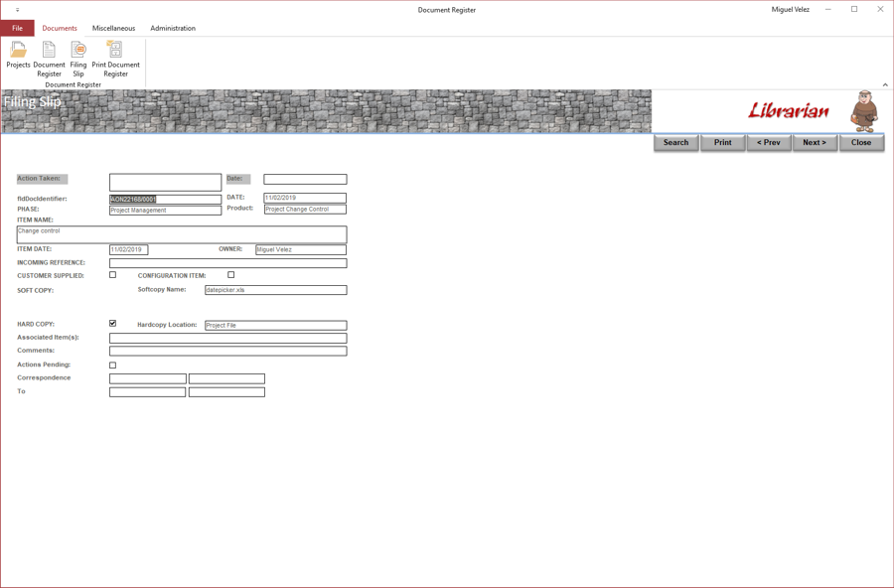Viewport: 894px width, 588px height.
Task: Click the Phase field Project Management
Action: pyautogui.click(x=165, y=211)
